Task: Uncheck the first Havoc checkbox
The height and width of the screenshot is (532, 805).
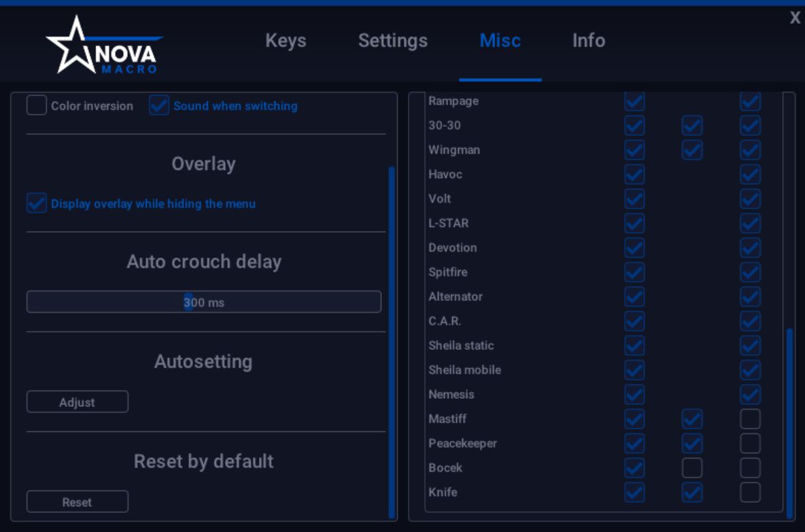Action: (634, 175)
